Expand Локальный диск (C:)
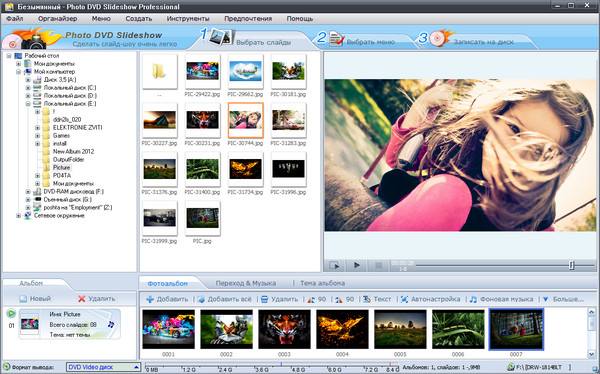Viewport: 600px width, 374px height. pos(28,88)
